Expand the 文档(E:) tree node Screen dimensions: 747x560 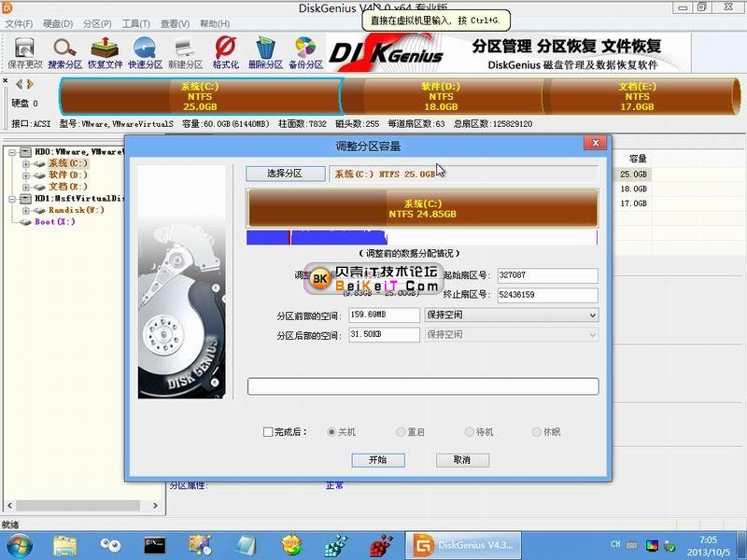coord(26,188)
